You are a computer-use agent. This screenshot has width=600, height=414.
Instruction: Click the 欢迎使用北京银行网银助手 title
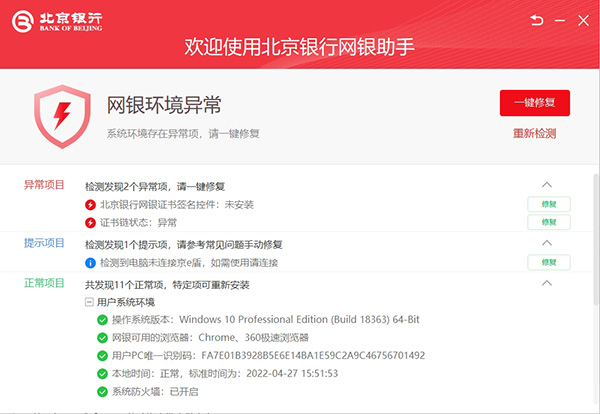(x=300, y=47)
